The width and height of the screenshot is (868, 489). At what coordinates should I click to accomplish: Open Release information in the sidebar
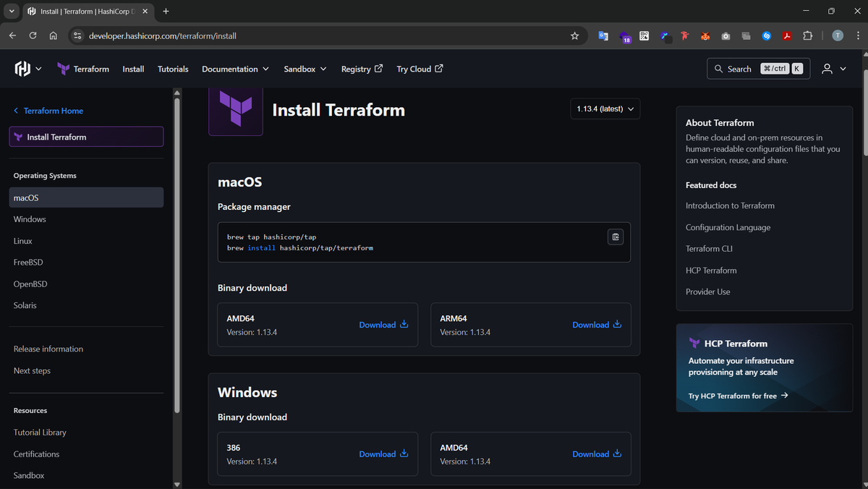point(48,349)
